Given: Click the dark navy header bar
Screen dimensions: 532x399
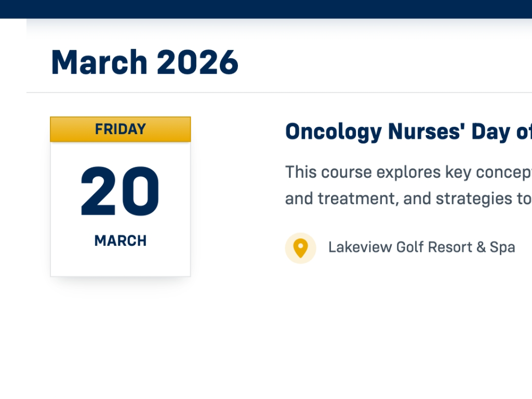Looking at the screenshot, I should tap(266, 9).
